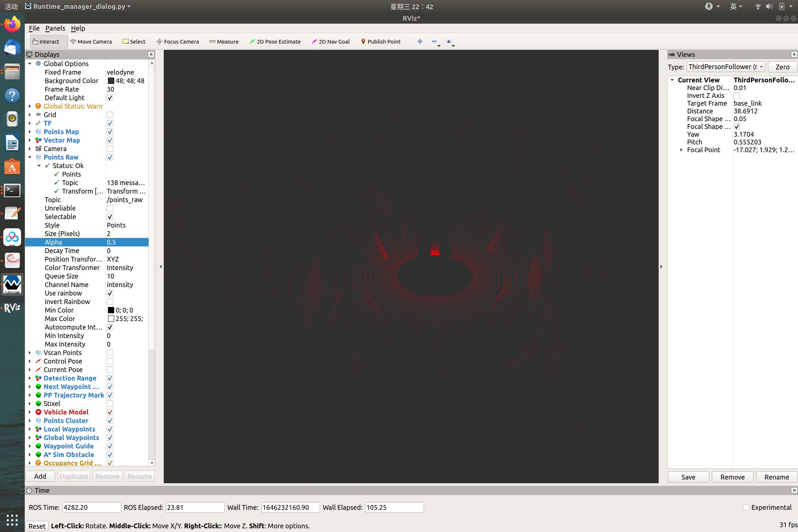Check the Experimental checkbox
The height and width of the screenshot is (532, 798).
(x=746, y=507)
